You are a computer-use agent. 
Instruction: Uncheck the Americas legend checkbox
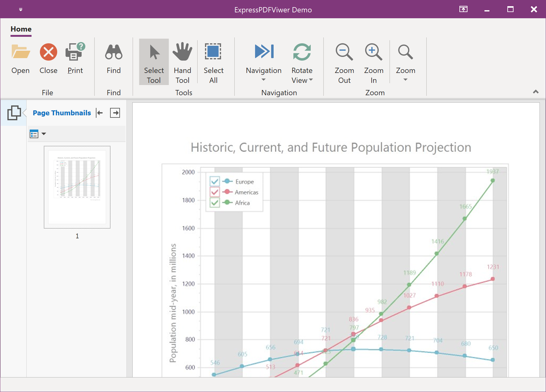215,192
